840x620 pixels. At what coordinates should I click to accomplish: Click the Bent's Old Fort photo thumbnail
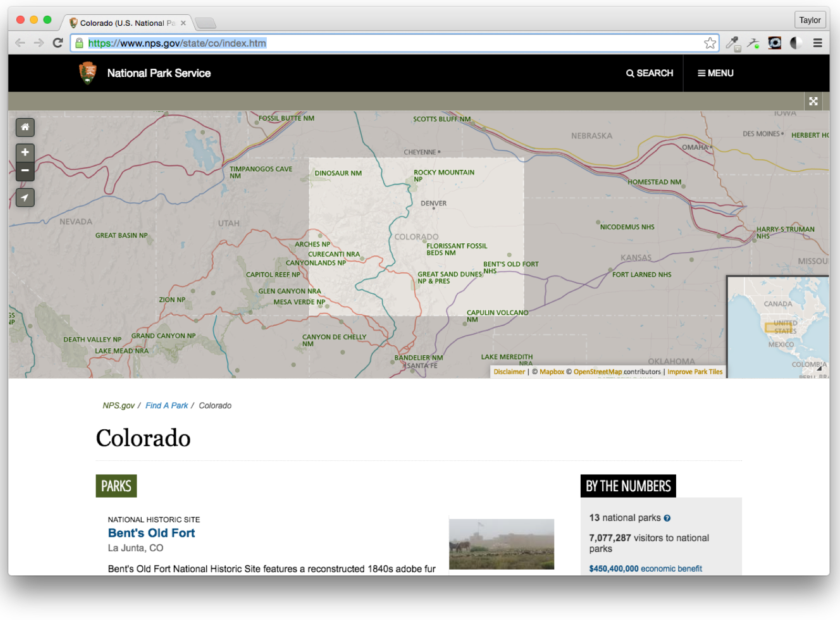coord(501,544)
